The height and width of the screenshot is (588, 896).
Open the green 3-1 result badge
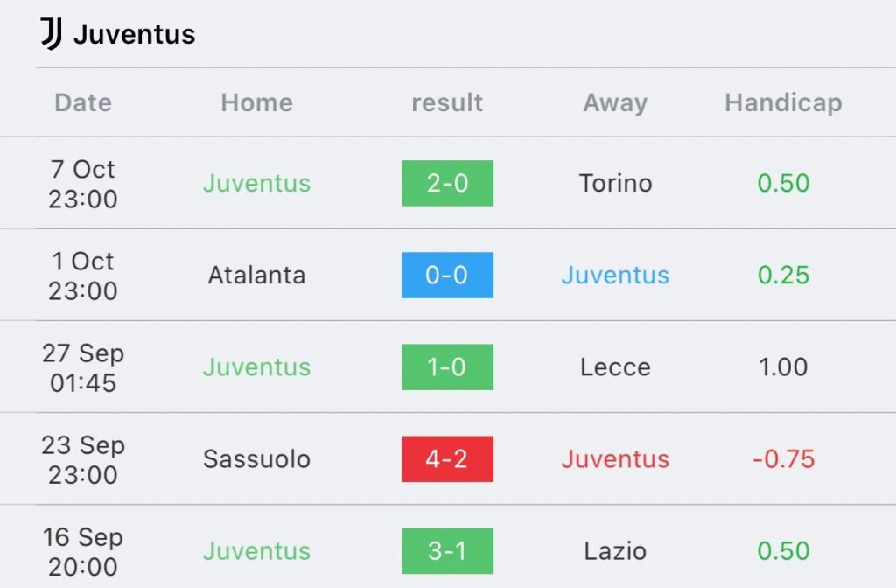[447, 551]
